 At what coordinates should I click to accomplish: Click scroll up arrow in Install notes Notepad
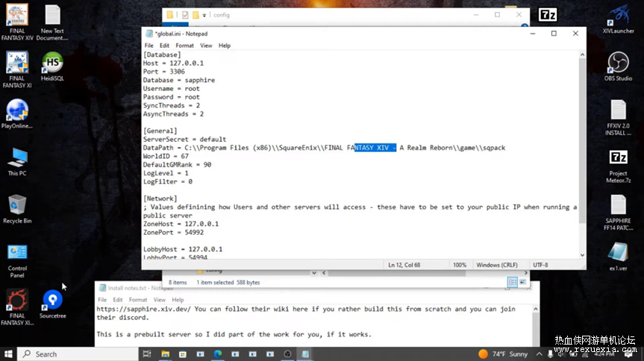point(536,309)
